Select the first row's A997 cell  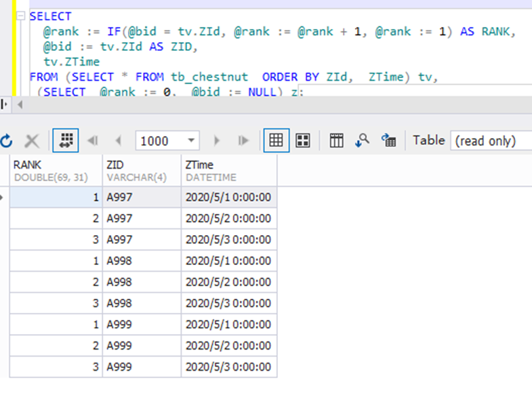coord(142,197)
